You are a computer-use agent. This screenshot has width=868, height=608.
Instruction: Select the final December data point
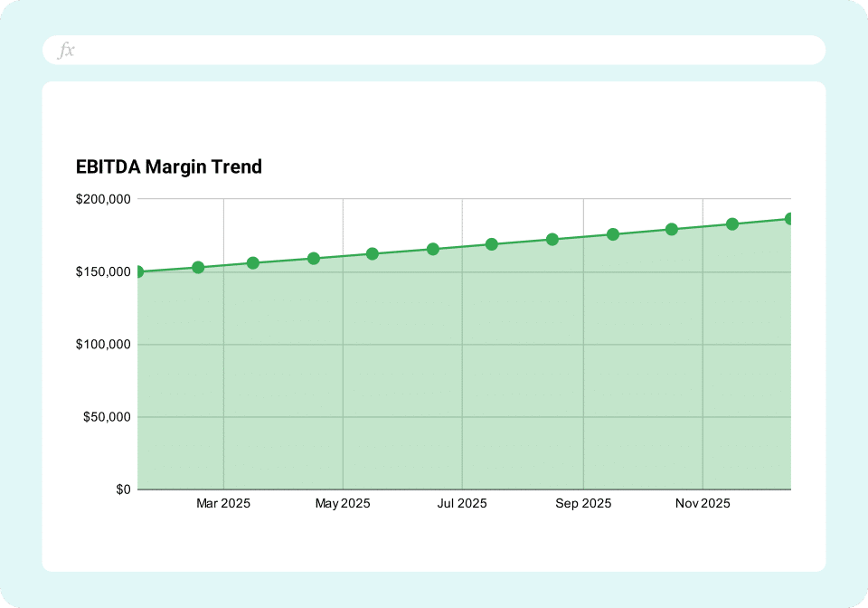788,217
